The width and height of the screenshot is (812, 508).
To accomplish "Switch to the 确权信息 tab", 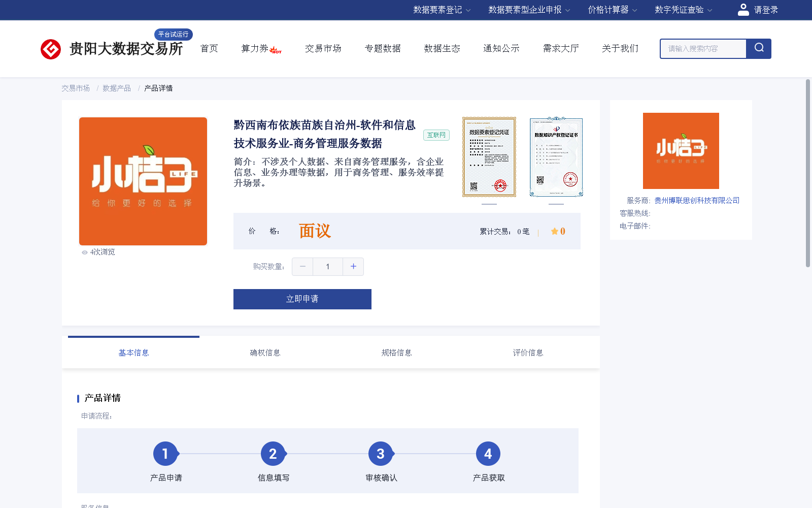I will pyautogui.click(x=265, y=353).
